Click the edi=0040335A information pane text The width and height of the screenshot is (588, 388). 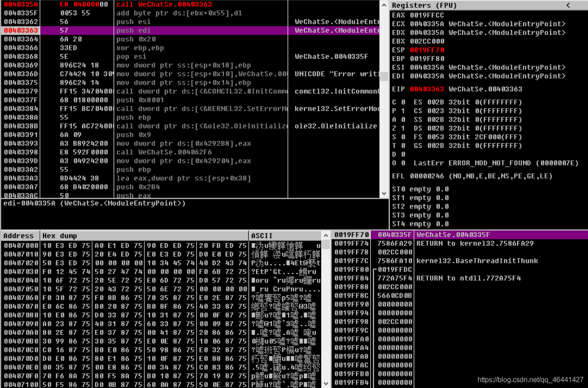pos(94,203)
